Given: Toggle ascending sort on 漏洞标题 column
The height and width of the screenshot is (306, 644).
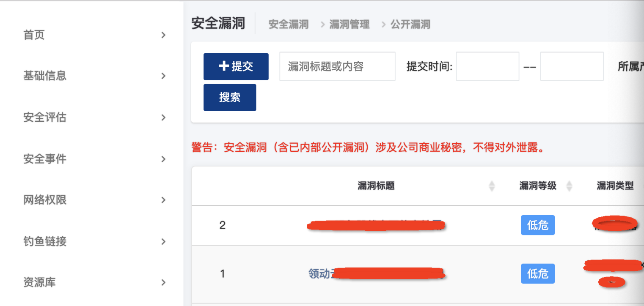Looking at the screenshot, I should 492,183.
